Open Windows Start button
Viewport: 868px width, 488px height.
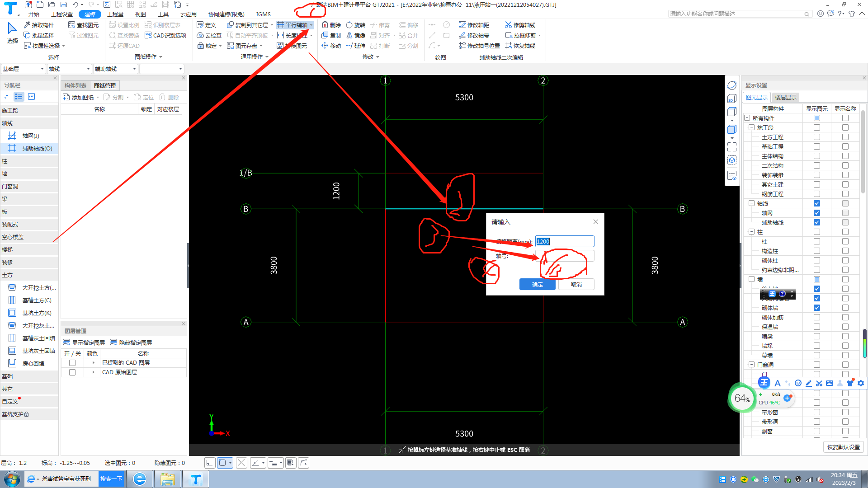12,479
